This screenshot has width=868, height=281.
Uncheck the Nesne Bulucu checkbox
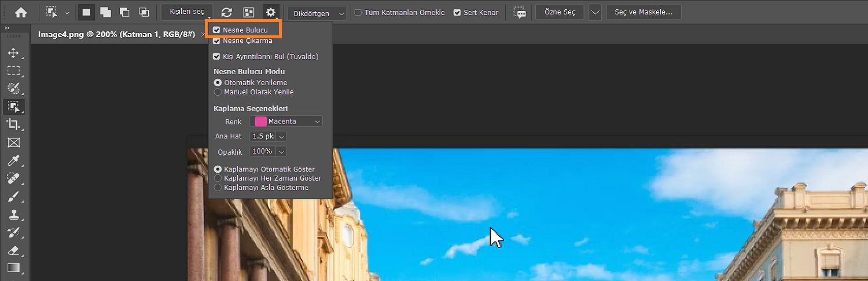(x=216, y=30)
